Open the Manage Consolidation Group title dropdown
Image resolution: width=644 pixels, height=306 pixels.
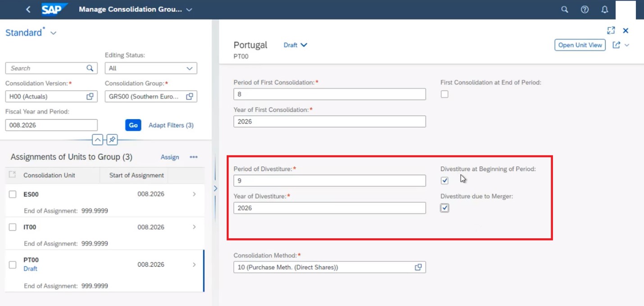coord(189,9)
